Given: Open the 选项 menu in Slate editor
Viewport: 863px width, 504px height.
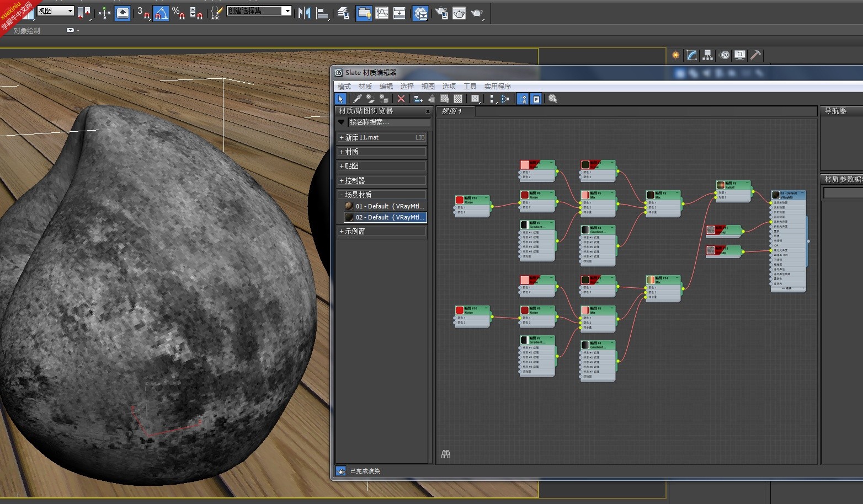Looking at the screenshot, I should [449, 87].
